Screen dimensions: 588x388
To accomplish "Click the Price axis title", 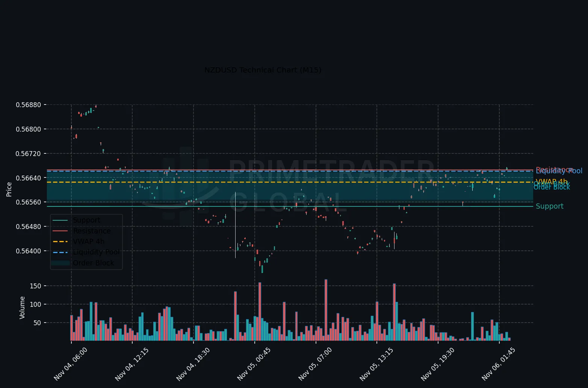I will 9,189.
